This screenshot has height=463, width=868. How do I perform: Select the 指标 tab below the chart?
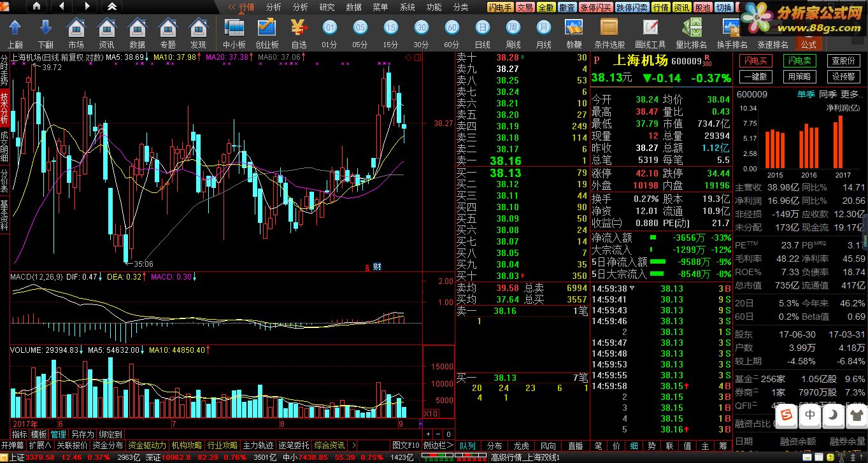[x=20, y=434]
